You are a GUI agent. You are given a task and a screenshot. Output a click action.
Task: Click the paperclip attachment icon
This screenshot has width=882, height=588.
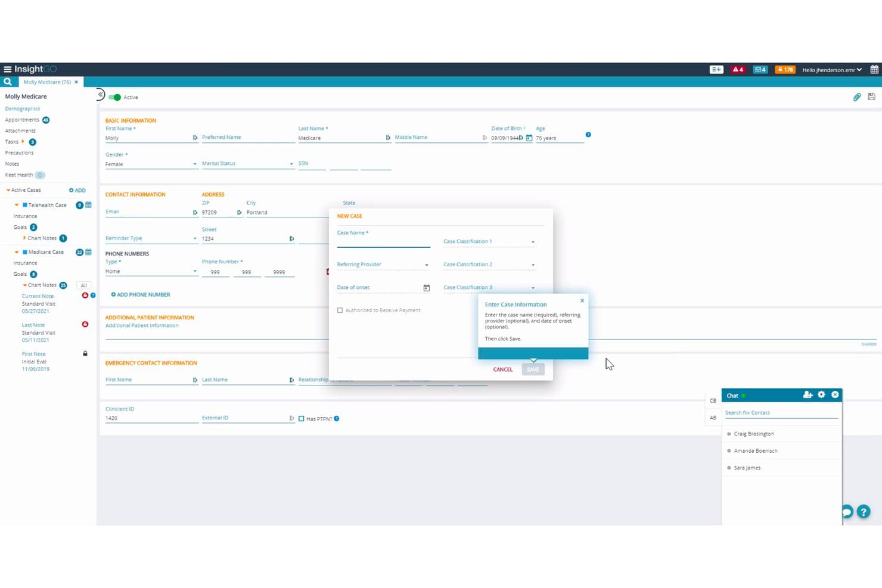[x=857, y=97]
